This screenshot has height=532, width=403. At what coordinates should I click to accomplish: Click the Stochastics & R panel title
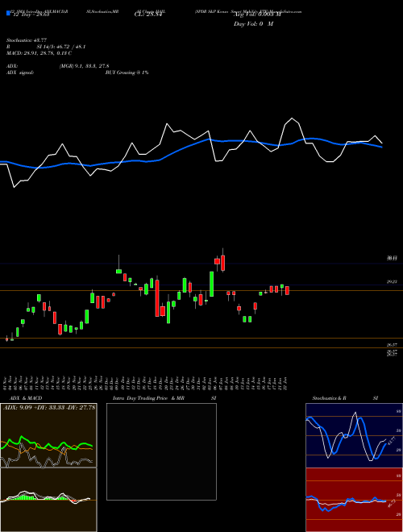pos(330,398)
